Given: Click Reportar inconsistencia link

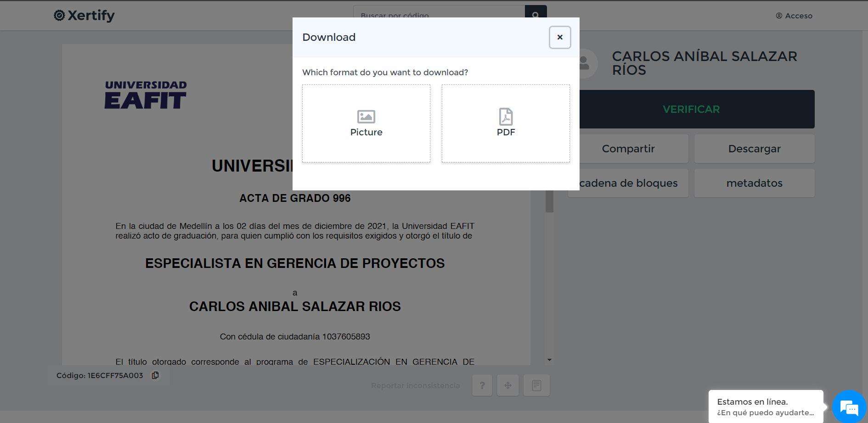Looking at the screenshot, I should click(415, 385).
